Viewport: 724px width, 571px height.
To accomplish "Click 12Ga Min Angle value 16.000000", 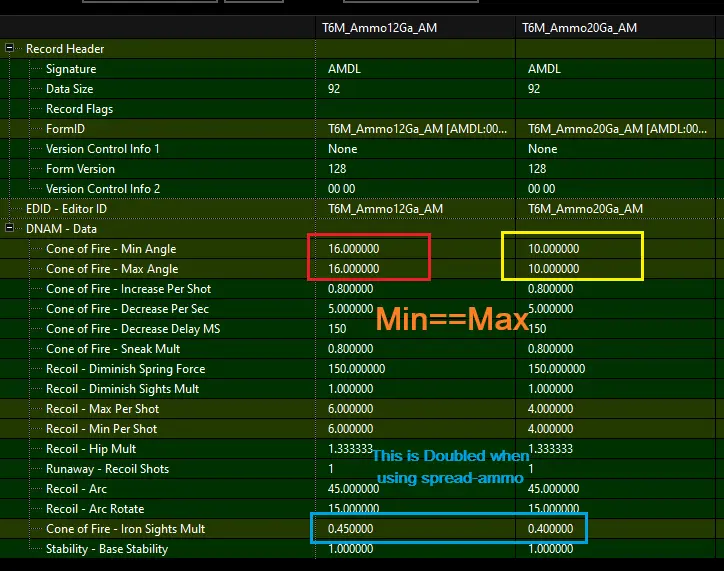I will pyautogui.click(x=353, y=249).
